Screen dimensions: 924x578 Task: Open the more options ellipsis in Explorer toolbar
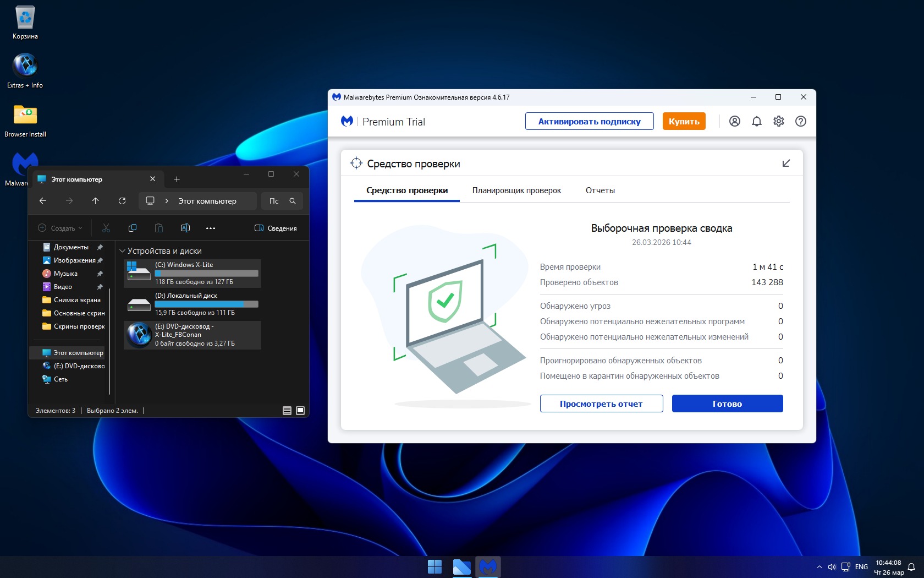(x=211, y=228)
